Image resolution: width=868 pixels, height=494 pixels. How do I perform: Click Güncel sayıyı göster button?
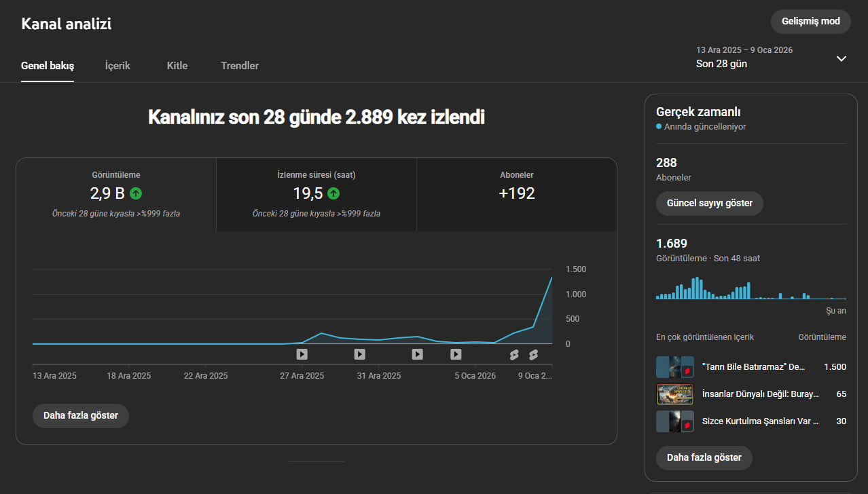tap(710, 203)
